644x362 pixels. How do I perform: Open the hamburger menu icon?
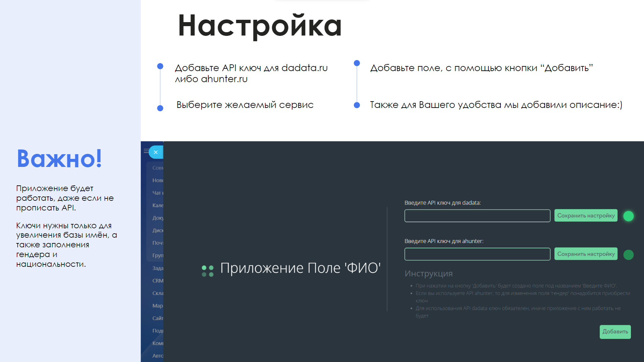tap(146, 151)
